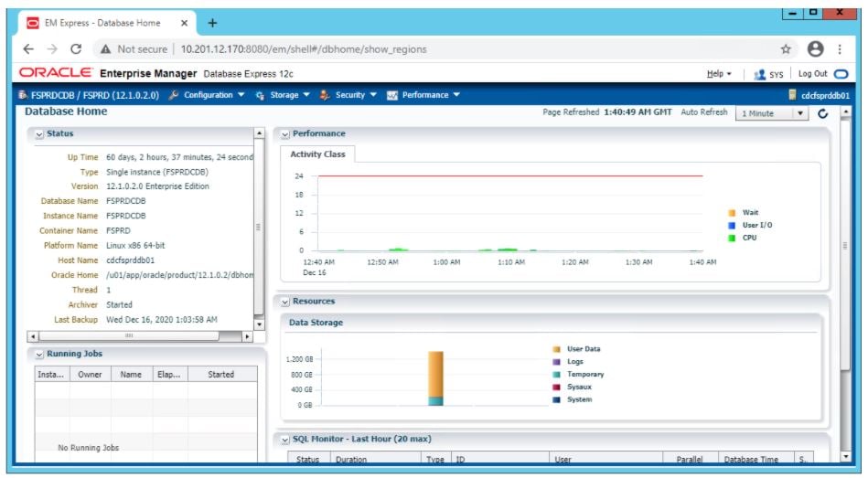Click the Database Time column header
Viewport: 868px width, 478px height.
pyautogui.click(x=756, y=459)
